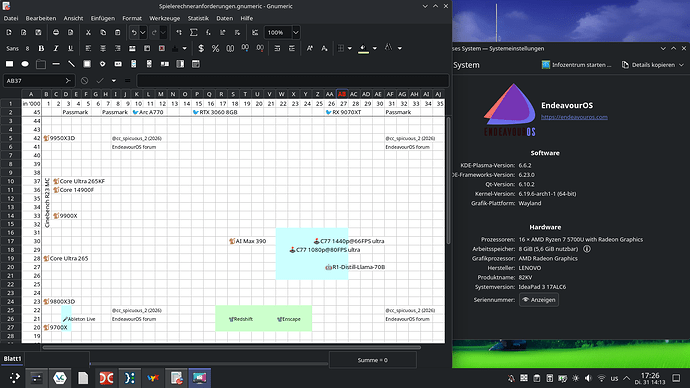Open the Statistik menu
The height and width of the screenshot is (388, 690).
pos(198,18)
